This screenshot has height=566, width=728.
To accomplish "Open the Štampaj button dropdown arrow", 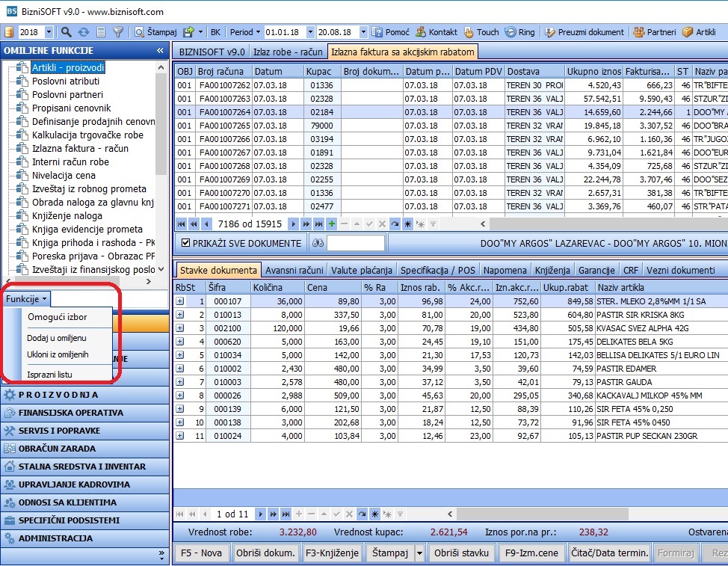I will (420, 553).
